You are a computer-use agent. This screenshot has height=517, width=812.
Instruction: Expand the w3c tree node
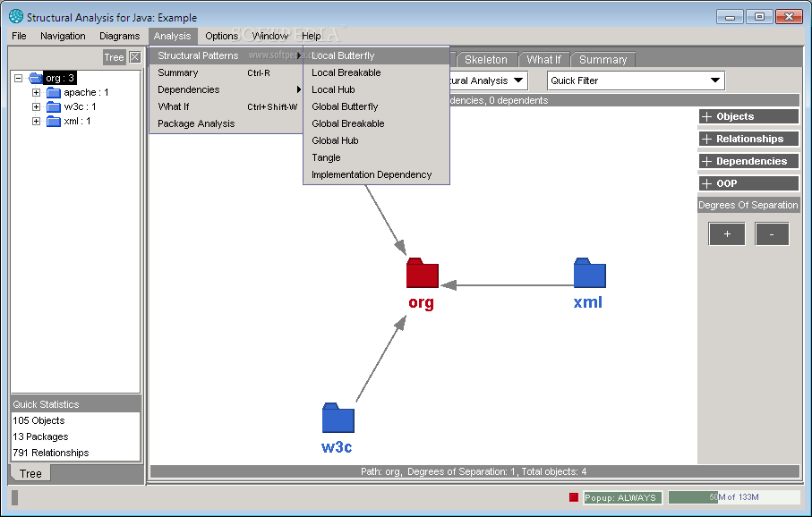click(x=36, y=107)
